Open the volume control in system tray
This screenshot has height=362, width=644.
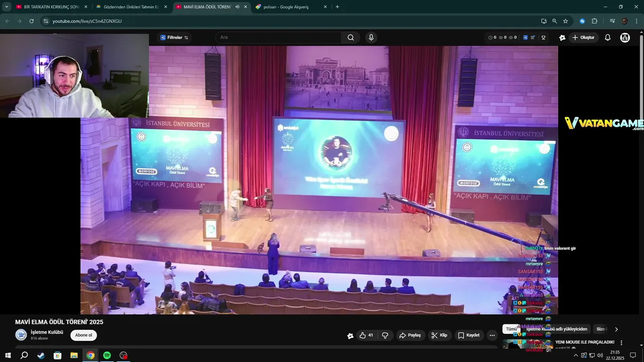point(600,355)
